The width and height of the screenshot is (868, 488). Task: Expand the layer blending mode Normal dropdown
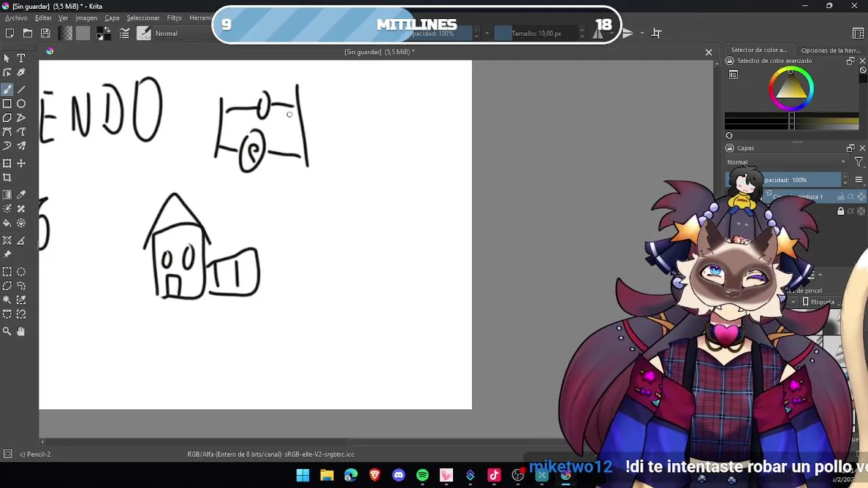click(787, 162)
